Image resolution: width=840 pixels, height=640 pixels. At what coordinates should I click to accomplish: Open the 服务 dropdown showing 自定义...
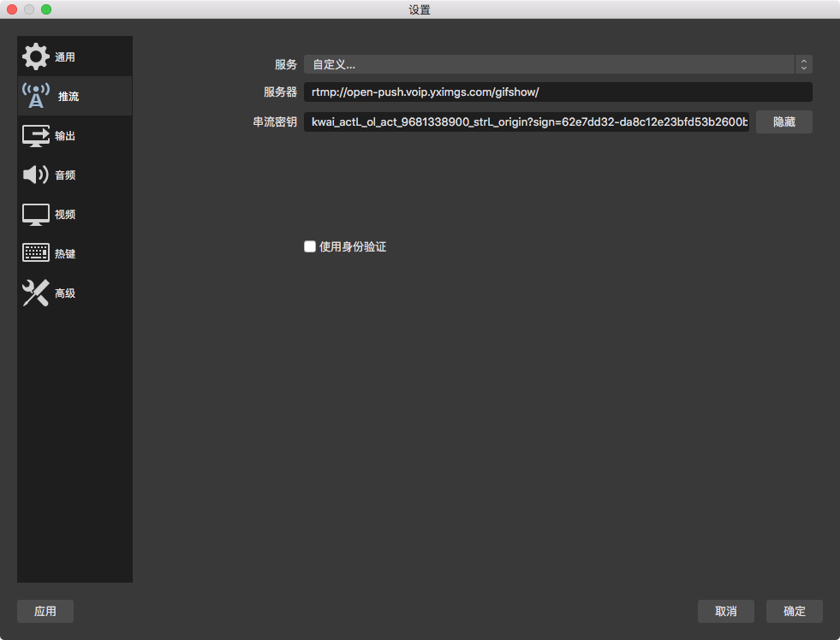(548, 64)
